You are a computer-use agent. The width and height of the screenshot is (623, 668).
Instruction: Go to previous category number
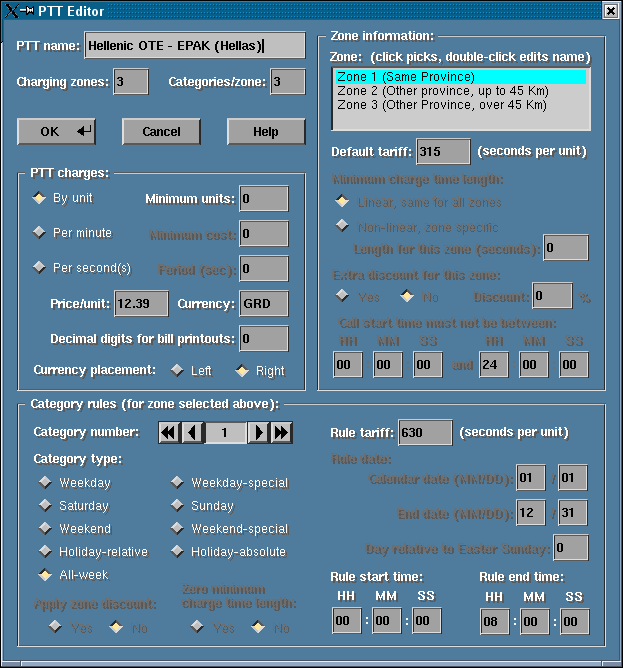point(192,432)
